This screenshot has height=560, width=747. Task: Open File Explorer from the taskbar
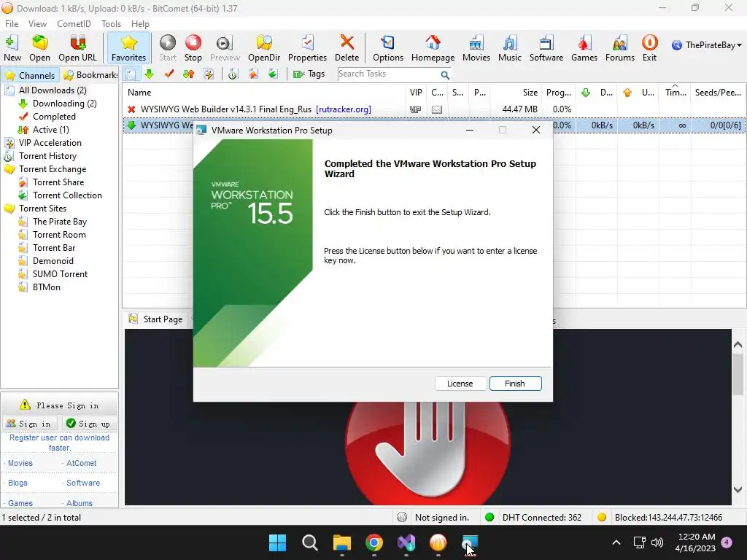point(341,542)
